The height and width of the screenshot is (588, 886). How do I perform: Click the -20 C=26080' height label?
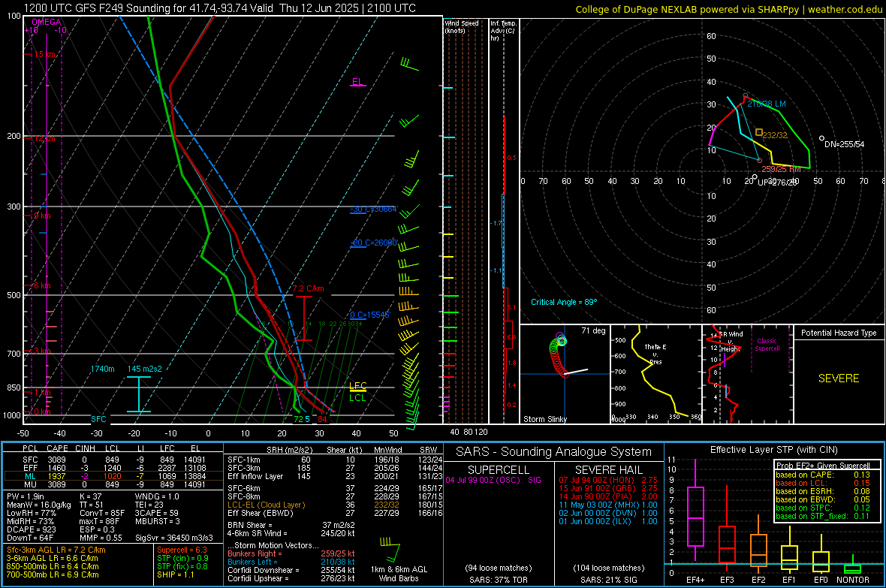point(374,243)
